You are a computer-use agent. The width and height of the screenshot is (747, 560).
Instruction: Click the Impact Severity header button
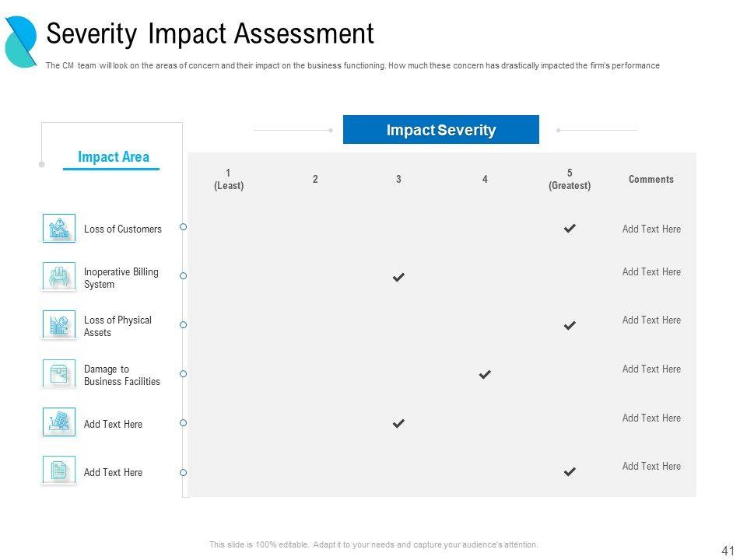point(441,130)
